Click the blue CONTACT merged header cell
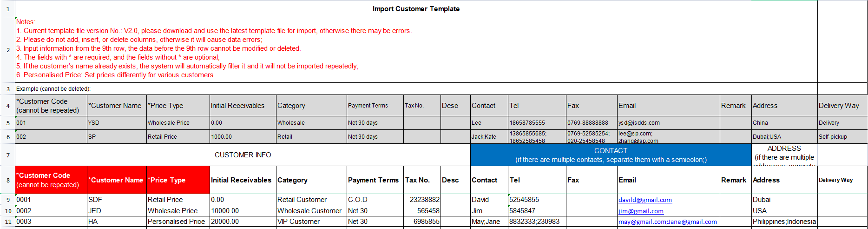Viewport: 868px width, 229px height. click(x=611, y=155)
